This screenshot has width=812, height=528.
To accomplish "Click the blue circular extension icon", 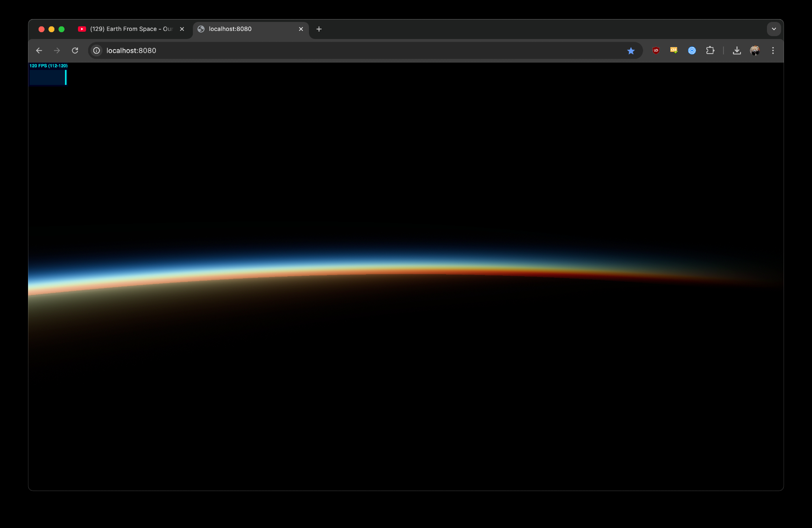I will click(x=692, y=50).
